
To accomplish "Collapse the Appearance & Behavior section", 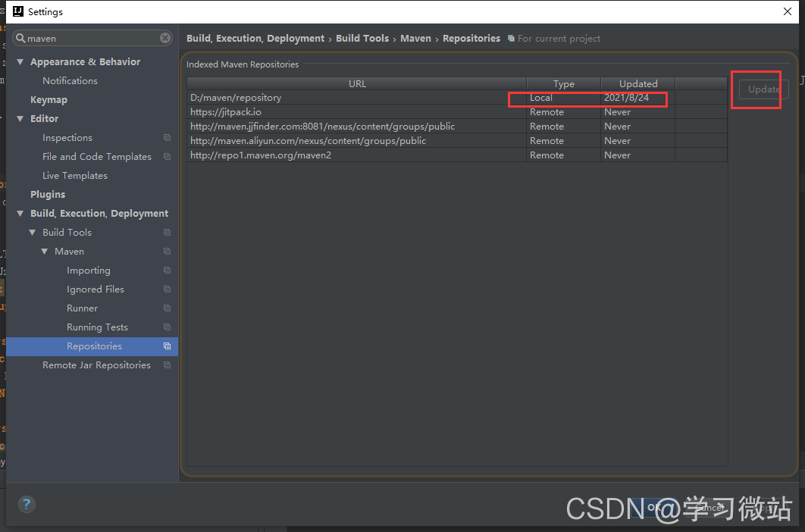I will point(20,62).
